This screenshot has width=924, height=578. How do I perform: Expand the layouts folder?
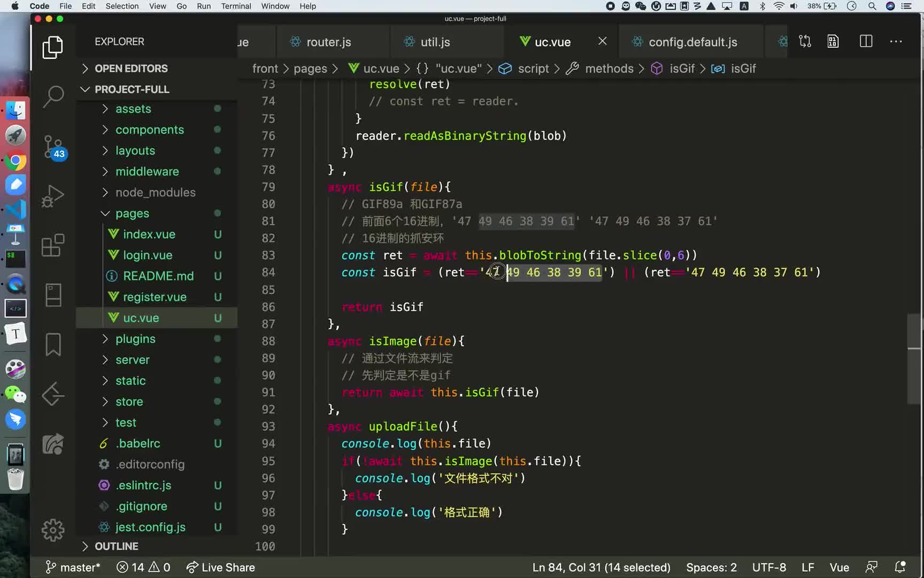click(x=135, y=150)
